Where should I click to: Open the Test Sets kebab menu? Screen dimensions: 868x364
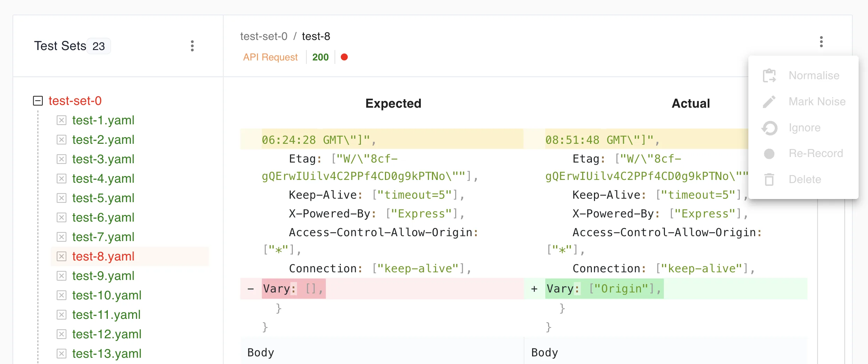[192, 46]
